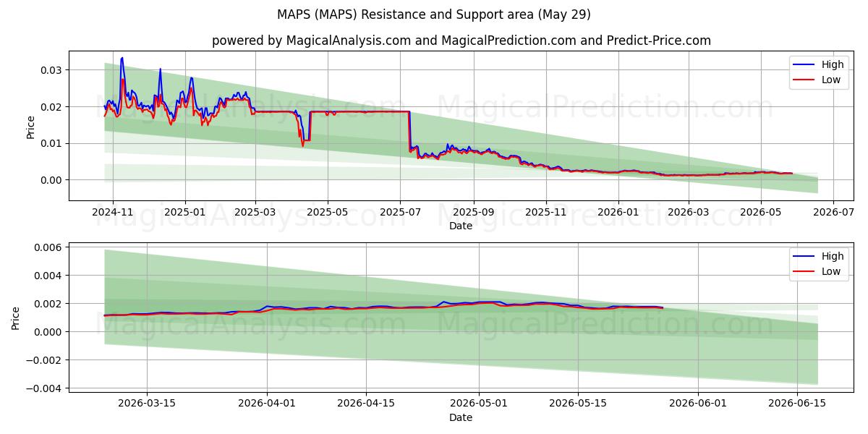This screenshot has width=868, height=434.
Task: Click the '2025-11' x-axis label in top chart
Action: coord(547,213)
